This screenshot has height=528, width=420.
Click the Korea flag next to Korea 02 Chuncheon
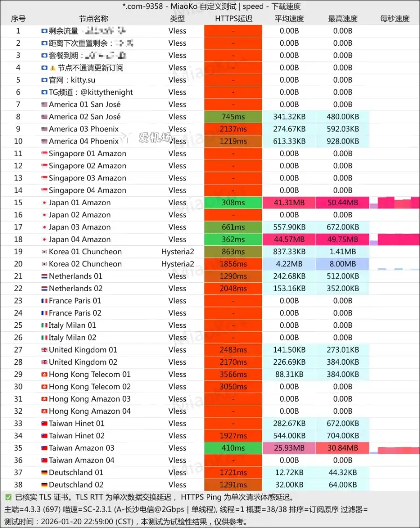point(44,264)
